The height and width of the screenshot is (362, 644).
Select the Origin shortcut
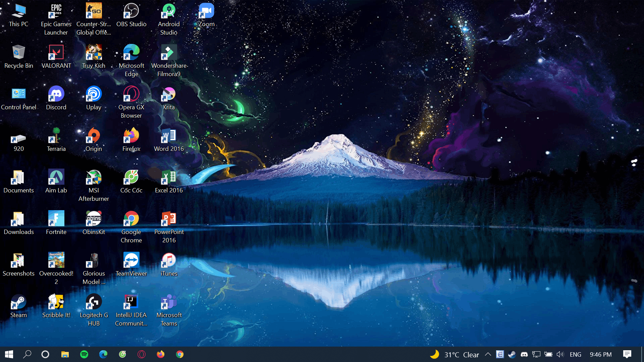point(94,140)
